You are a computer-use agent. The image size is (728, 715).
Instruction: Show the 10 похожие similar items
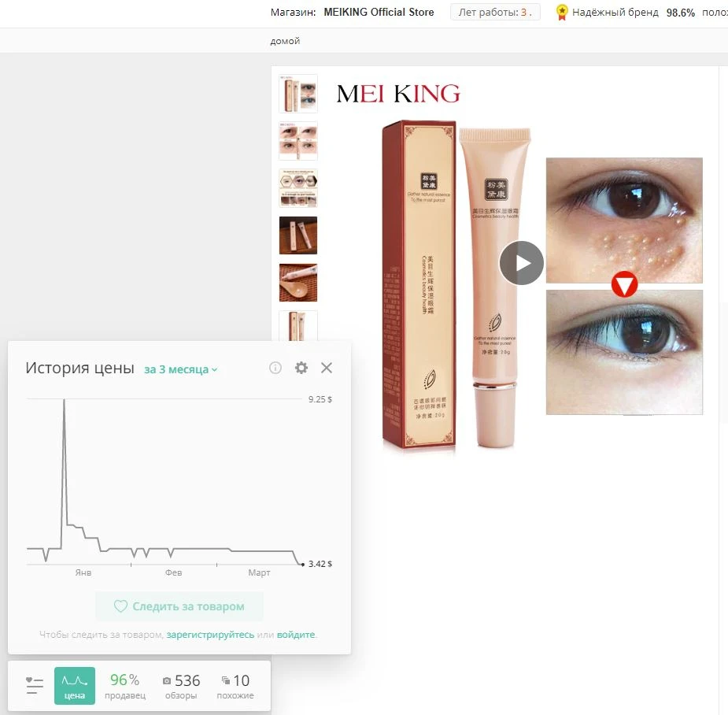click(x=235, y=686)
